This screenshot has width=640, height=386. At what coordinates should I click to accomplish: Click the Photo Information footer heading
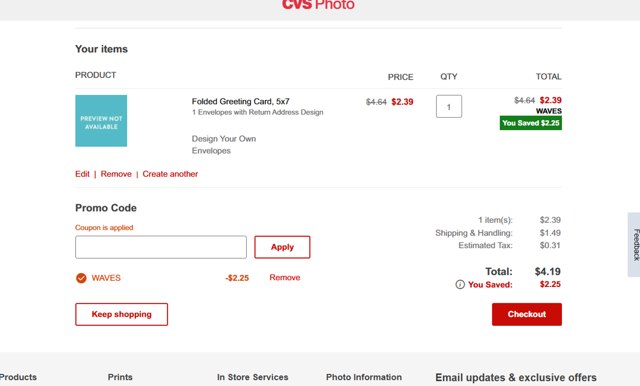click(x=364, y=377)
